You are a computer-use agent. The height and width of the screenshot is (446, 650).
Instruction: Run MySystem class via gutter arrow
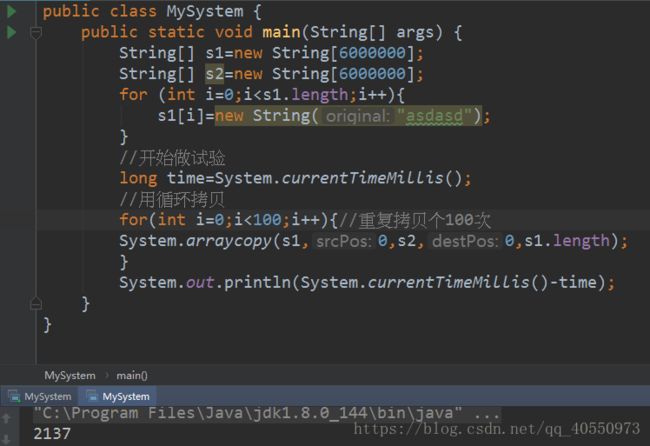[11, 11]
